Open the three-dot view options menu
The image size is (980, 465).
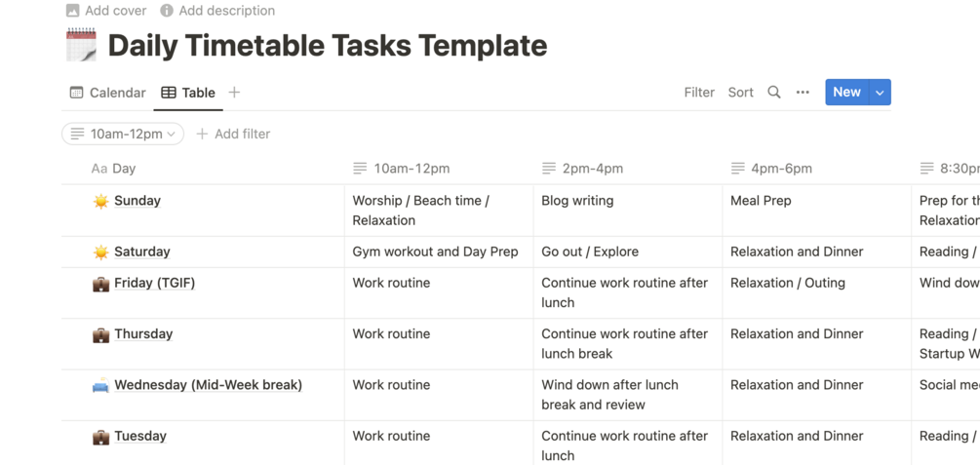click(803, 93)
